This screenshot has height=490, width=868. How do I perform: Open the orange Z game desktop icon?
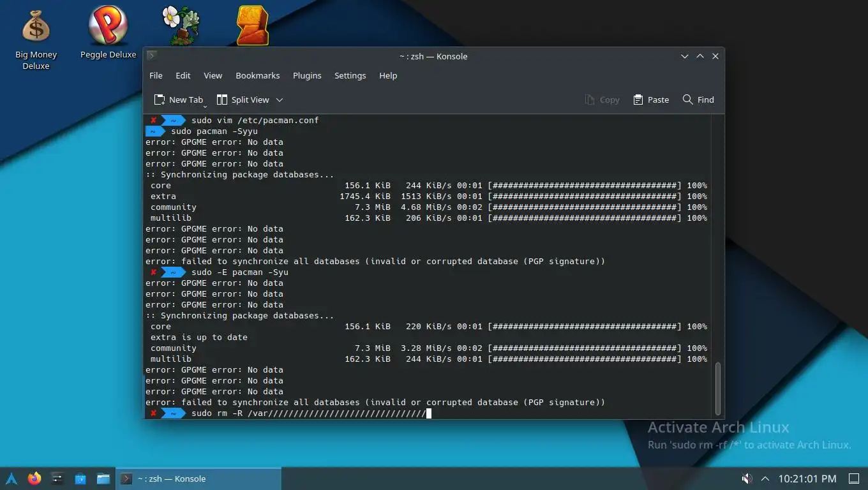click(x=252, y=26)
